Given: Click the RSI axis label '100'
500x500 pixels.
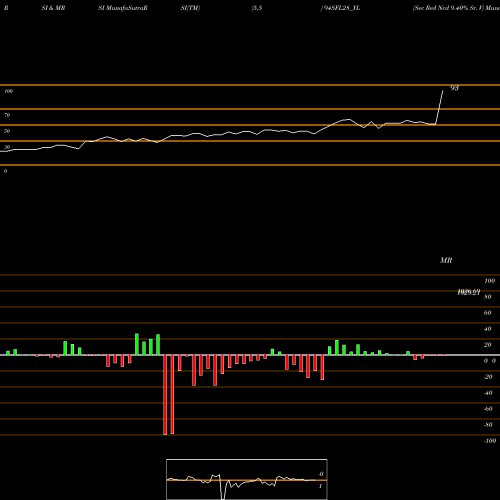Looking at the screenshot, I should point(9,91).
